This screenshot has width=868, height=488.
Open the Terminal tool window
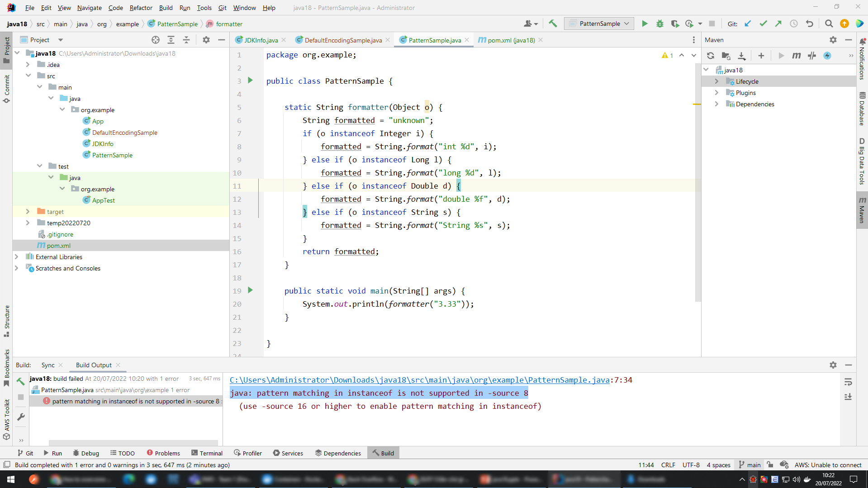[207, 453]
